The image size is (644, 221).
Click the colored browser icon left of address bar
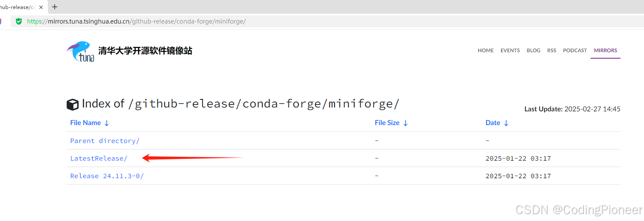point(1,21)
